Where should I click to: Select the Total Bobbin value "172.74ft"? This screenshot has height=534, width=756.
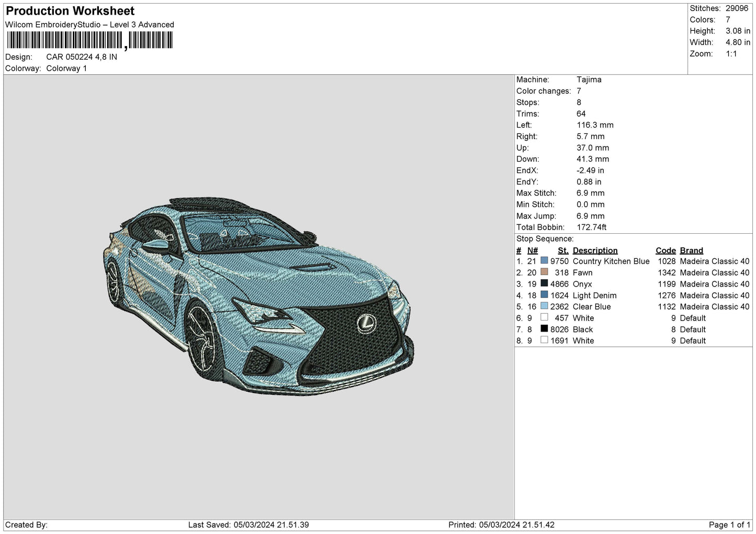[x=592, y=228]
